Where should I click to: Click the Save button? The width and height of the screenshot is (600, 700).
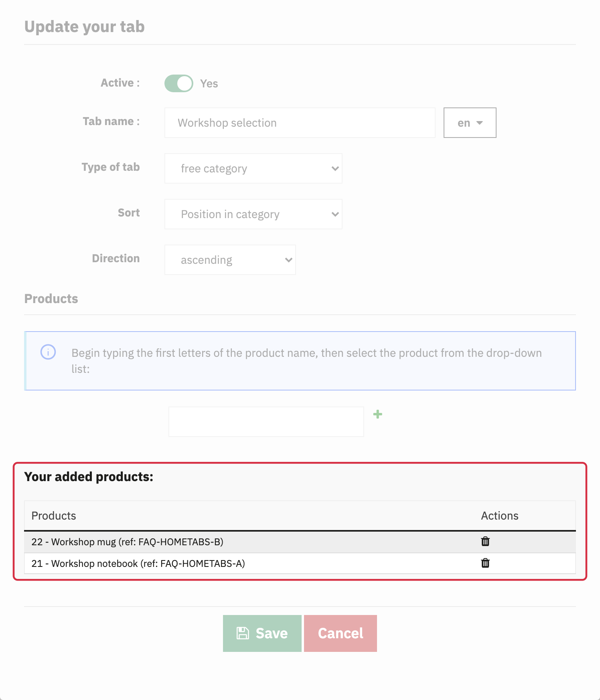(x=262, y=633)
